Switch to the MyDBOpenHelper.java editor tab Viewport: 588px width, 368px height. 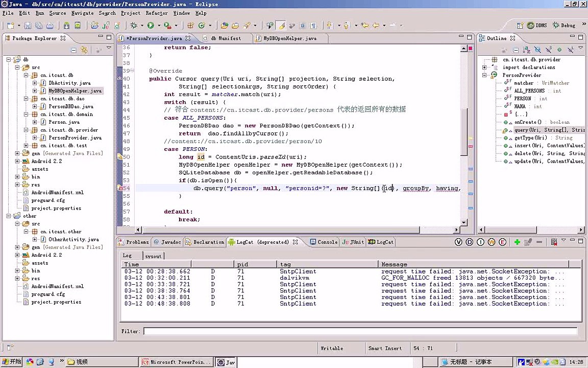289,38
